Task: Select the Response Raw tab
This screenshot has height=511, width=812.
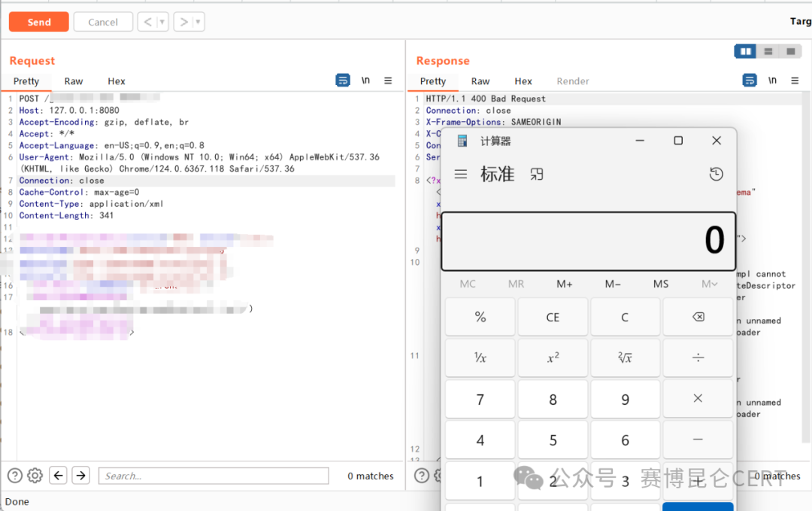Action: point(480,81)
